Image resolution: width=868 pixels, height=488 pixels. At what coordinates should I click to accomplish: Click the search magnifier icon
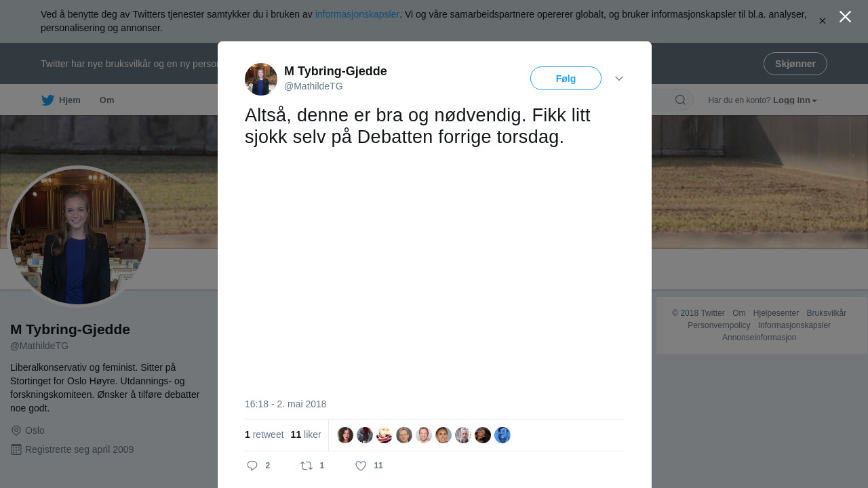point(680,100)
